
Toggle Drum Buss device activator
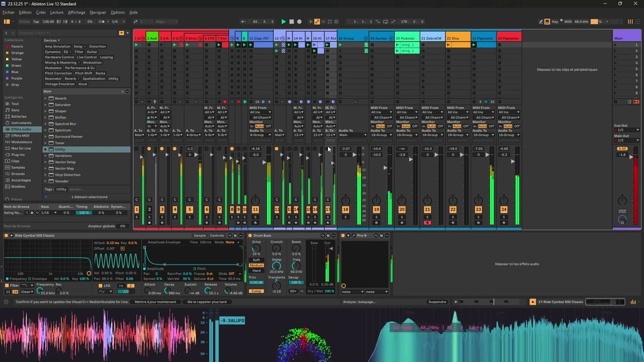[250, 235]
